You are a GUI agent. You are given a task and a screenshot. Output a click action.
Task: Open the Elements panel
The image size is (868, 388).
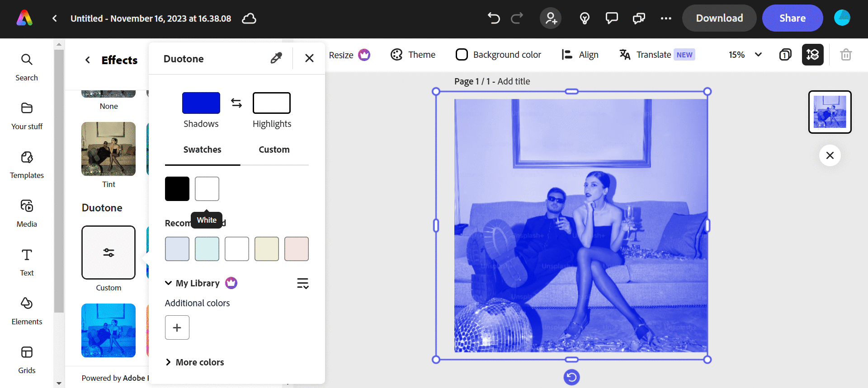tap(27, 311)
